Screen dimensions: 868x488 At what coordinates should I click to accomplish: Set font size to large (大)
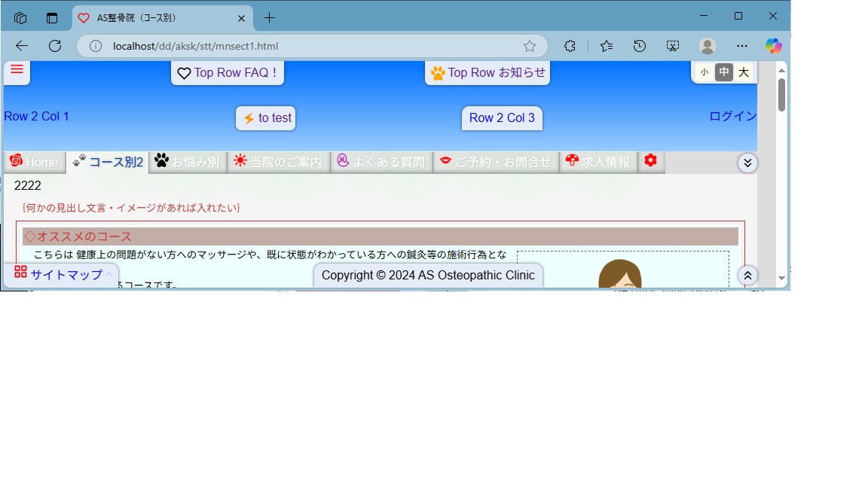[743, 72]
